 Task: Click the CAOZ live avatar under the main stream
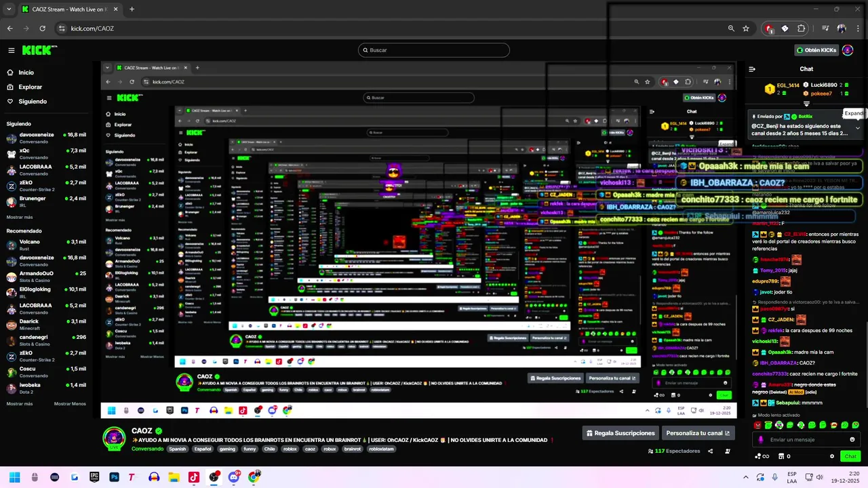[x=114, y=439]
